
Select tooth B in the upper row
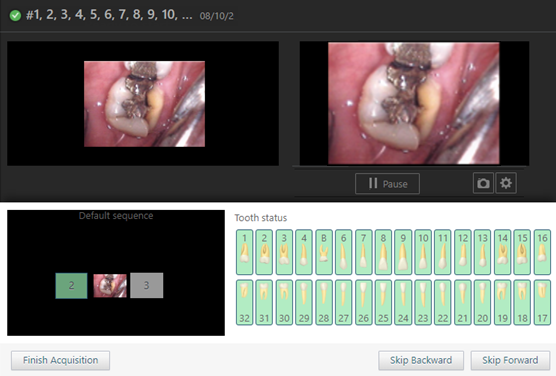point(324,252)
